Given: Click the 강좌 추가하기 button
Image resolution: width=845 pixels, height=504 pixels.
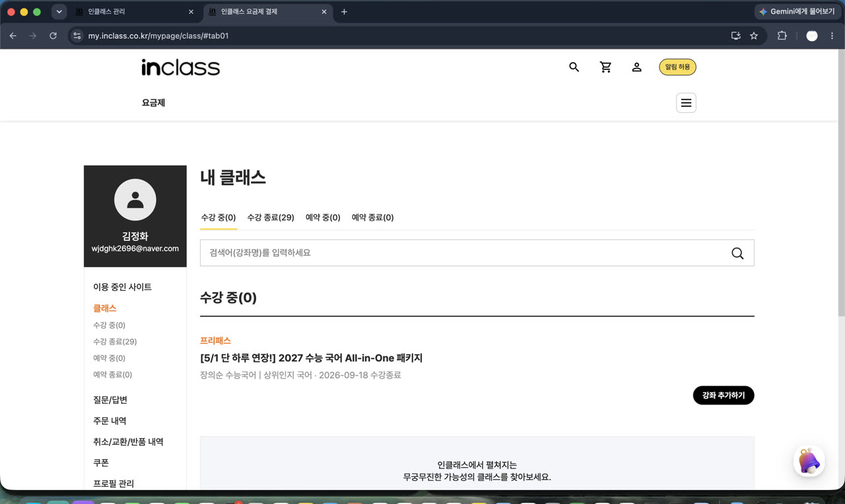Looking at the screenshot, I should click(x=724, y=395).
